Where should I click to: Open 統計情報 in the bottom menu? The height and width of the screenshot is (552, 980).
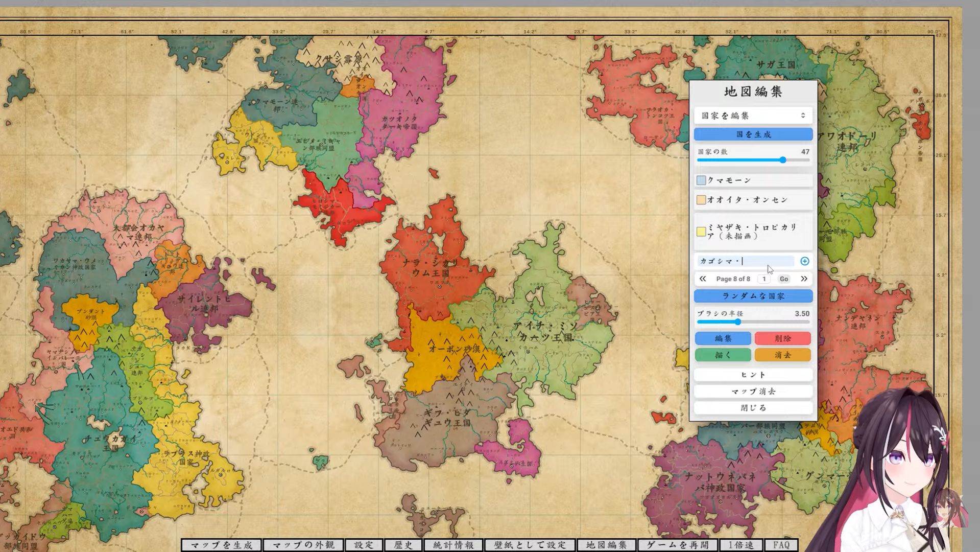[453, 545]
